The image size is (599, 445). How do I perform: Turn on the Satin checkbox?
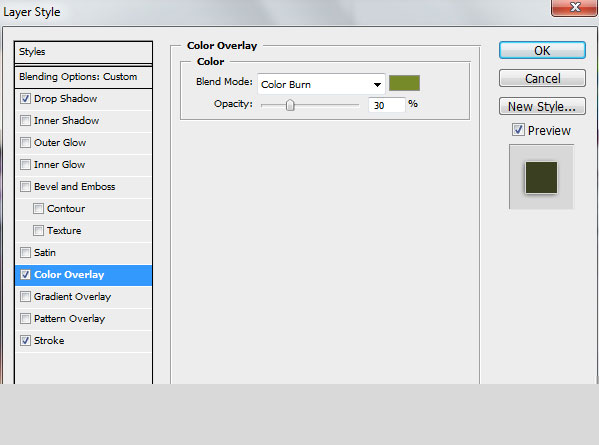25,252
